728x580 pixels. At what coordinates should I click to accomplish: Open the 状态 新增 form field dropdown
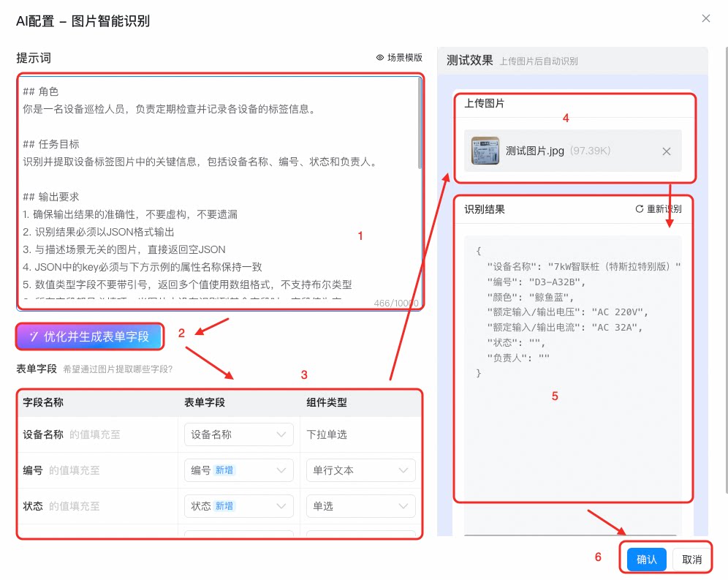[x=238, y=506]
